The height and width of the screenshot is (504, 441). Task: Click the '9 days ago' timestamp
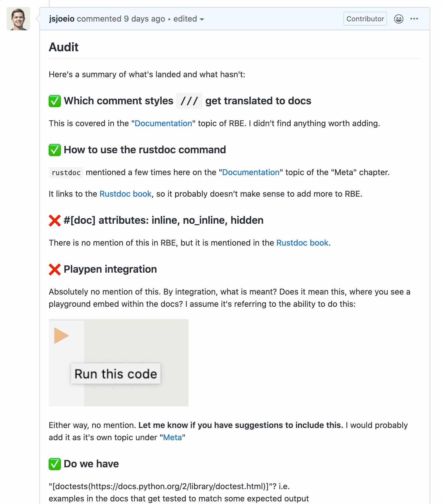pos(144,19)
